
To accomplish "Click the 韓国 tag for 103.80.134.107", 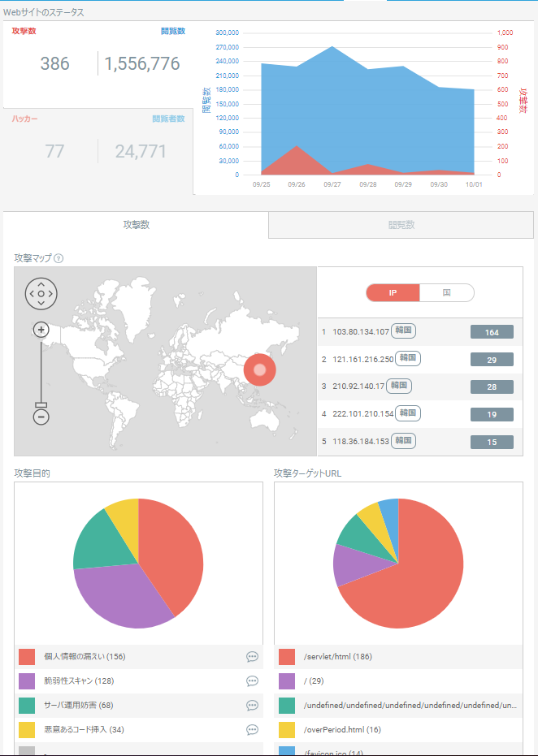I will coord(403,331).
